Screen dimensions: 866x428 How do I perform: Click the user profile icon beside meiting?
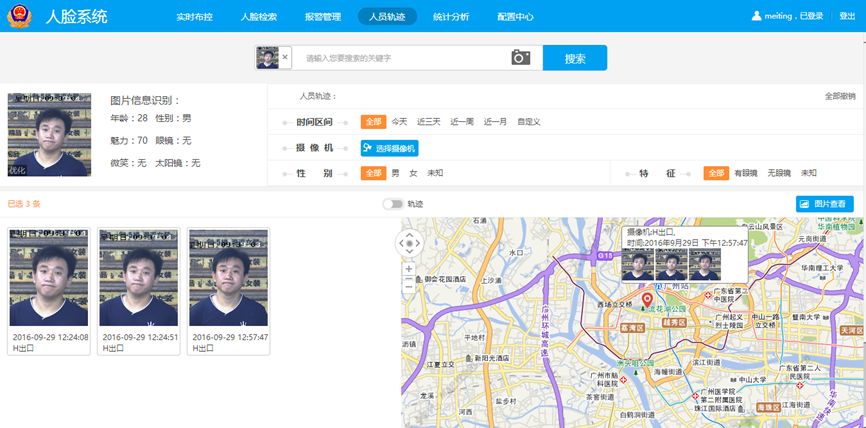click(x=757, y=16)
